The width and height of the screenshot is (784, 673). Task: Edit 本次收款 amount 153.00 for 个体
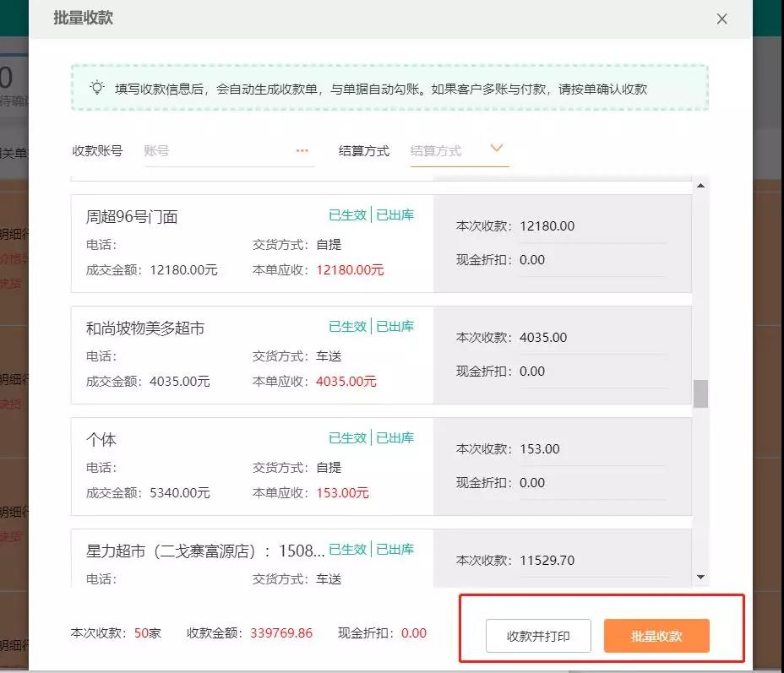[x=591, y=449]
